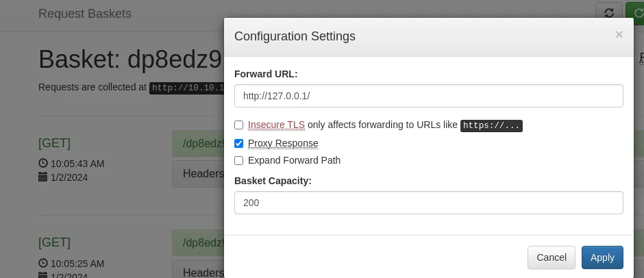644x278 pixels.
Task: Click the clock icon beside 10:05:25 AM
Action: pos(42,263)
